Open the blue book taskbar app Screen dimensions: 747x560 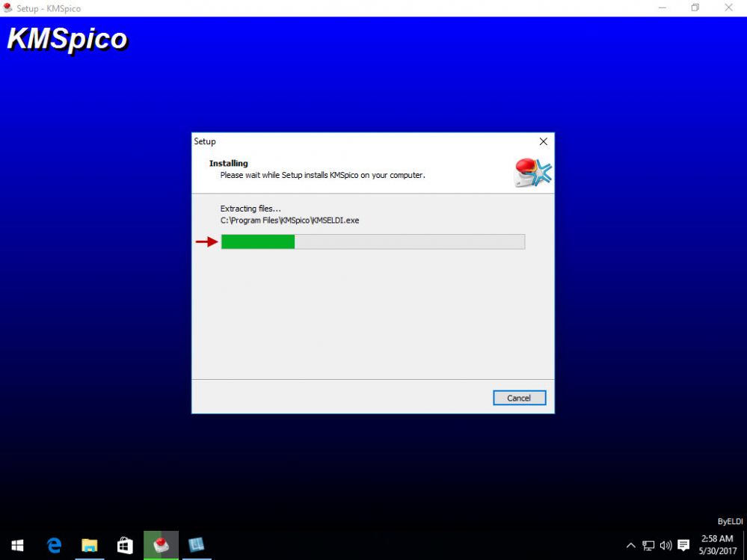pos(196,545)
